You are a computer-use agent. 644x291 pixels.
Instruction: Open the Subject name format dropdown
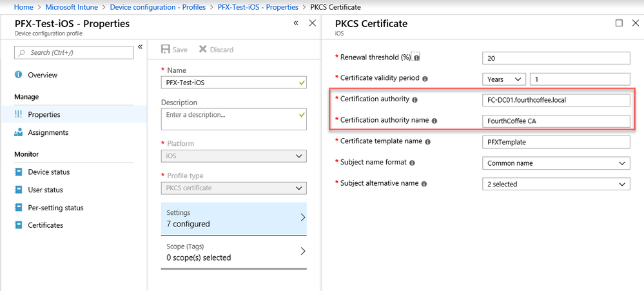(556, 163)
